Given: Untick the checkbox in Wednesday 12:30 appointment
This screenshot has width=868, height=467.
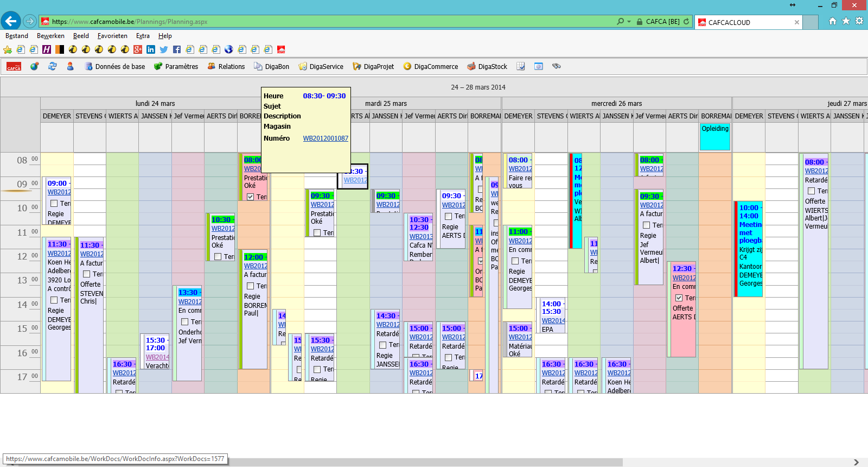Looking at the screenshot, I should pyautogui.click(x=679, y=298).
